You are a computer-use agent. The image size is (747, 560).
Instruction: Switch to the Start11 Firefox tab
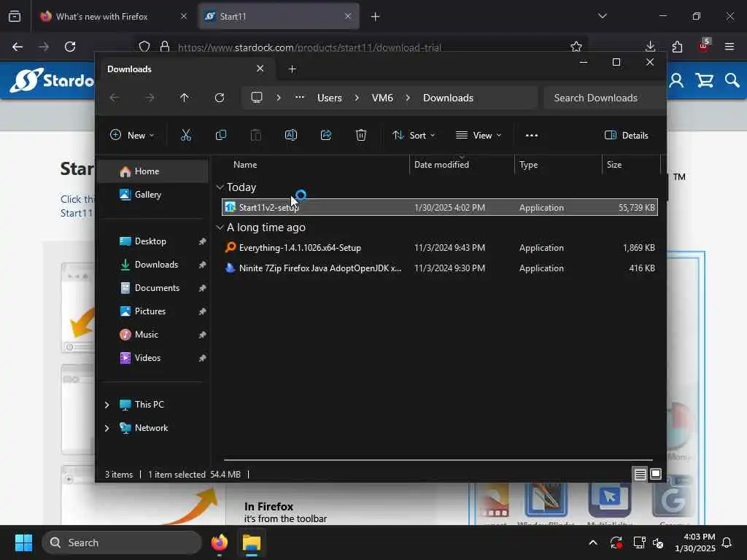pos(279,17)
